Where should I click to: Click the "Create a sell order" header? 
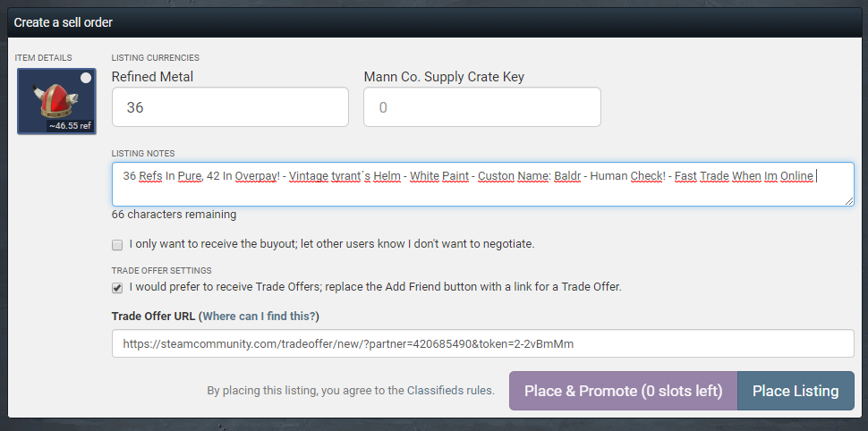click(64, 21)
